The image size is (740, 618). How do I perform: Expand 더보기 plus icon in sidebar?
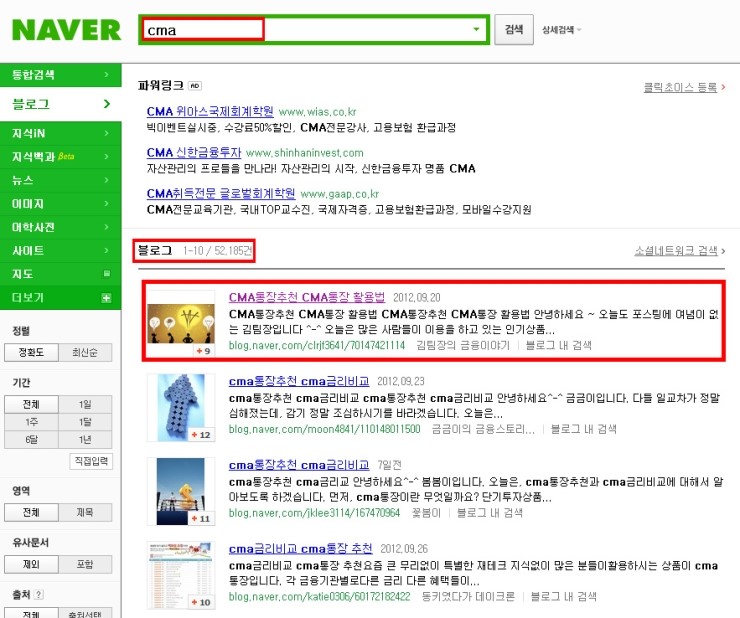point(107,297)
